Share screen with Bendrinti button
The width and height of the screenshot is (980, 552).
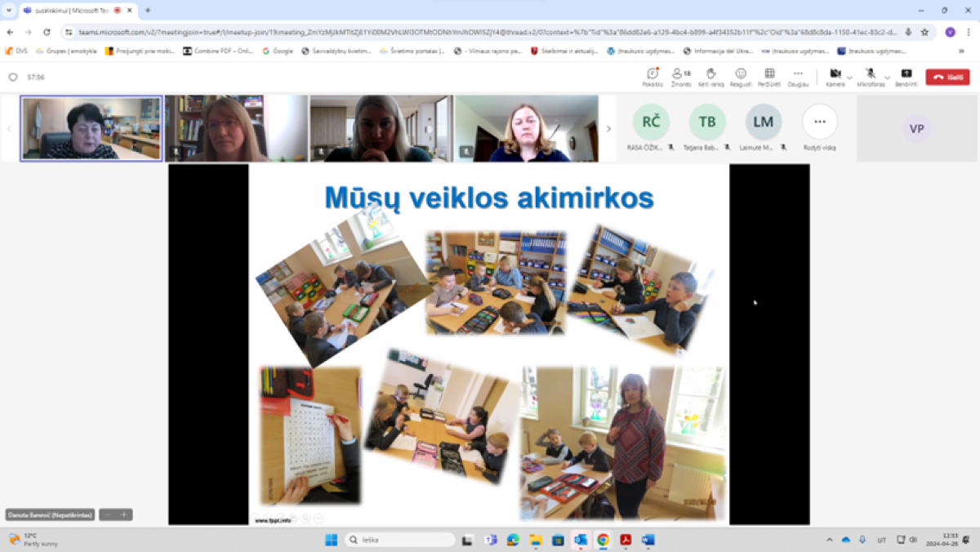[x=906, y=77]
